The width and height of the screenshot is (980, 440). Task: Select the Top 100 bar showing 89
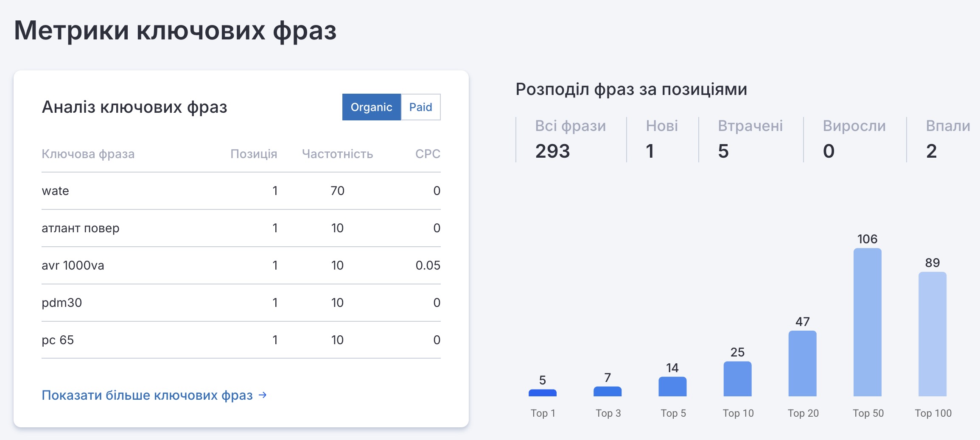coord(932,334)
